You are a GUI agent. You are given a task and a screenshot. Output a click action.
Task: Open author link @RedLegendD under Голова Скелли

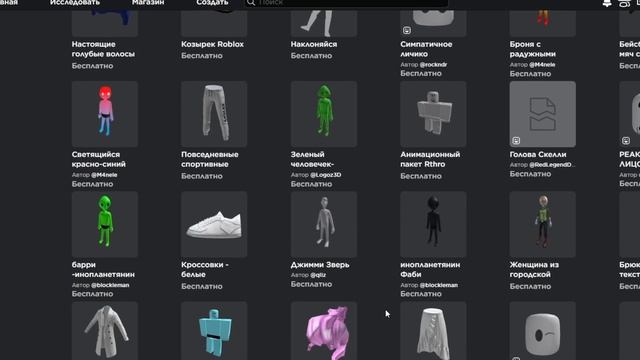pos(552,164)
